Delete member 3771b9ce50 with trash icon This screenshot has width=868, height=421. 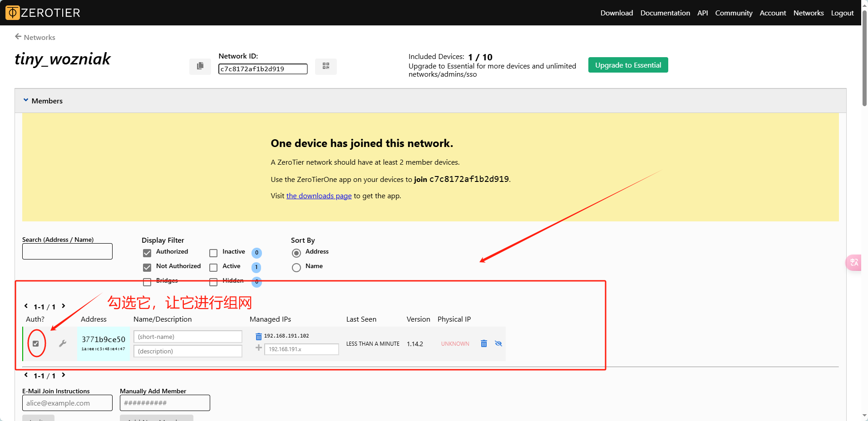click(484, 343)
